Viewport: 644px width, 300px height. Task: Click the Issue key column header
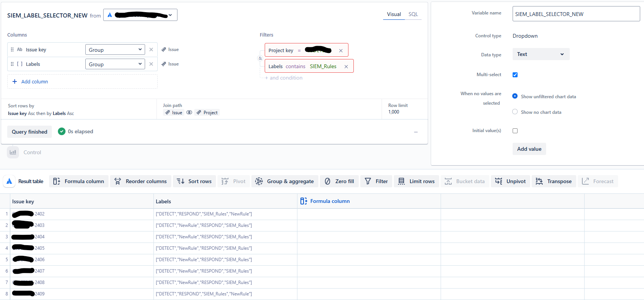[x=82, y=201]
